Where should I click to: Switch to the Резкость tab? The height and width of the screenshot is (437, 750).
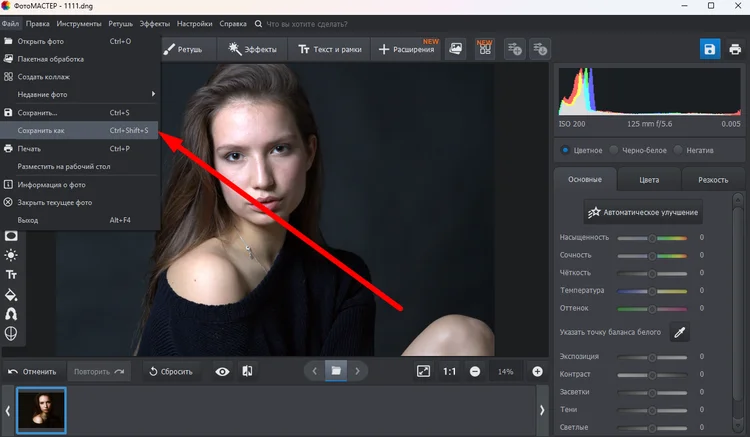coord(711,180)
